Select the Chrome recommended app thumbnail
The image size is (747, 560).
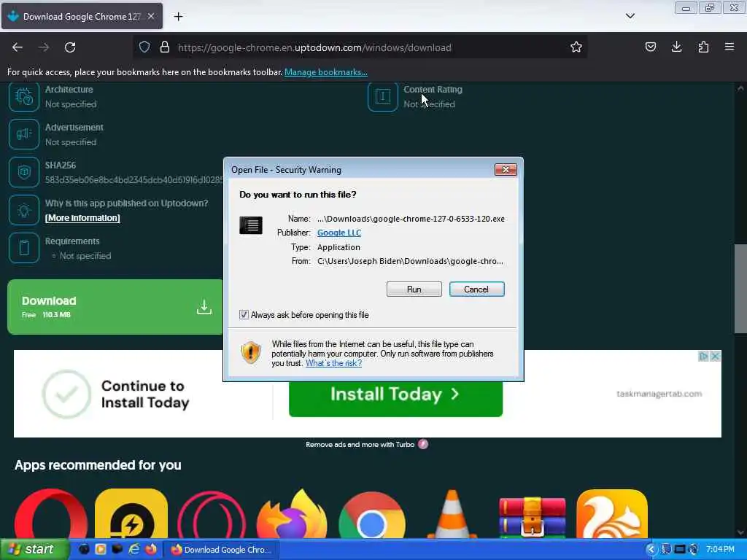tap(372, 516)
